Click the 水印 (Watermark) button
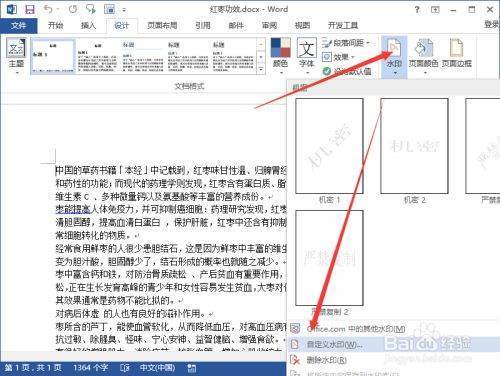This screenshot has width=500, height=376. click(394, 57)
